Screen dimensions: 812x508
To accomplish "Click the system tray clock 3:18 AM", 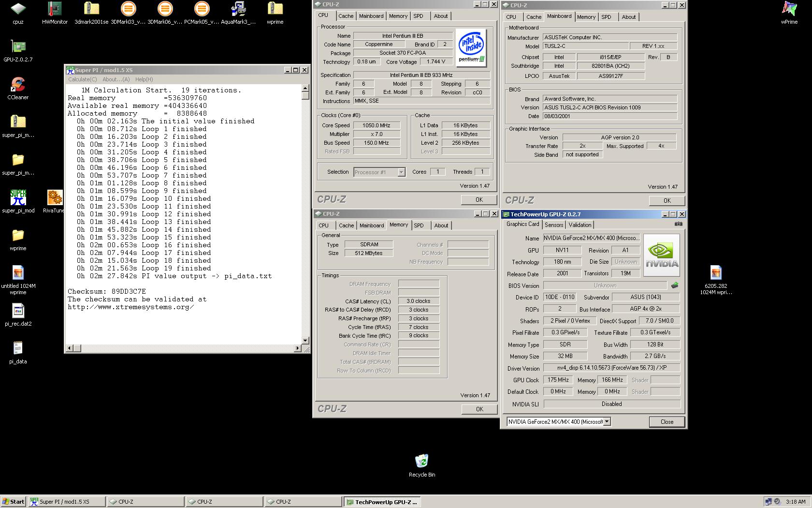I will (x=796, y=502).
